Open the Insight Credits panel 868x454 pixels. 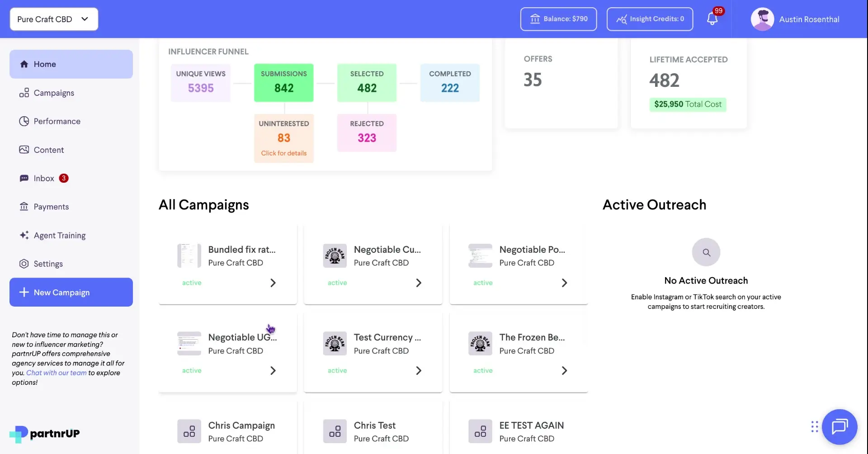point(650,19)
